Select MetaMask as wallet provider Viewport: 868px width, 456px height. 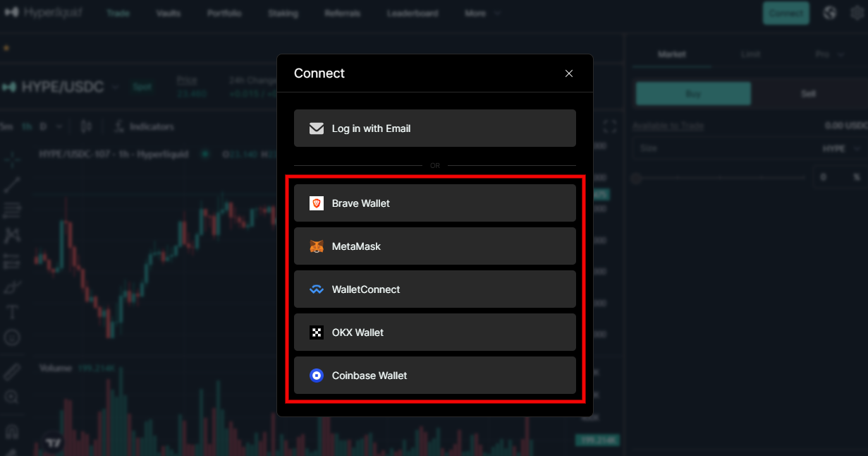pos(435,246)
